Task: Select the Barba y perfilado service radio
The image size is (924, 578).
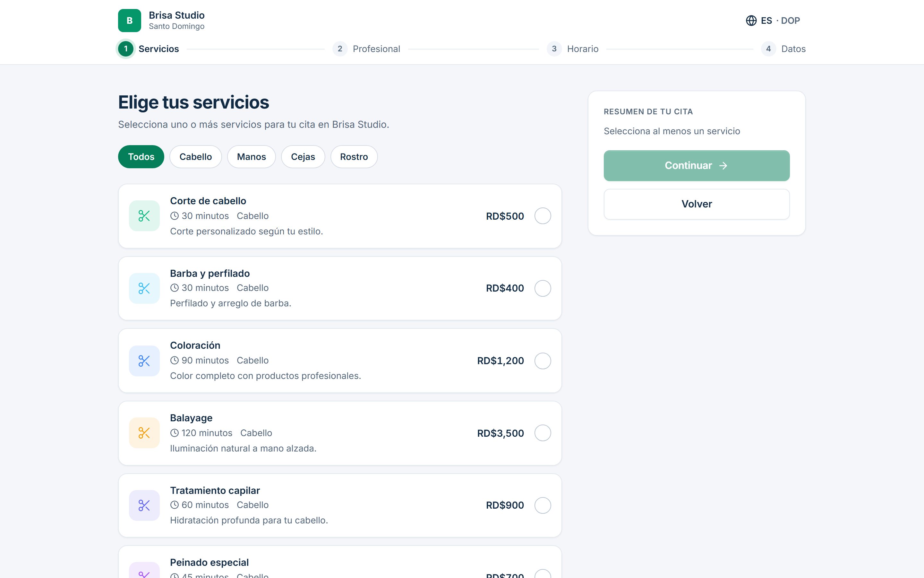Action: pos(543,288)
